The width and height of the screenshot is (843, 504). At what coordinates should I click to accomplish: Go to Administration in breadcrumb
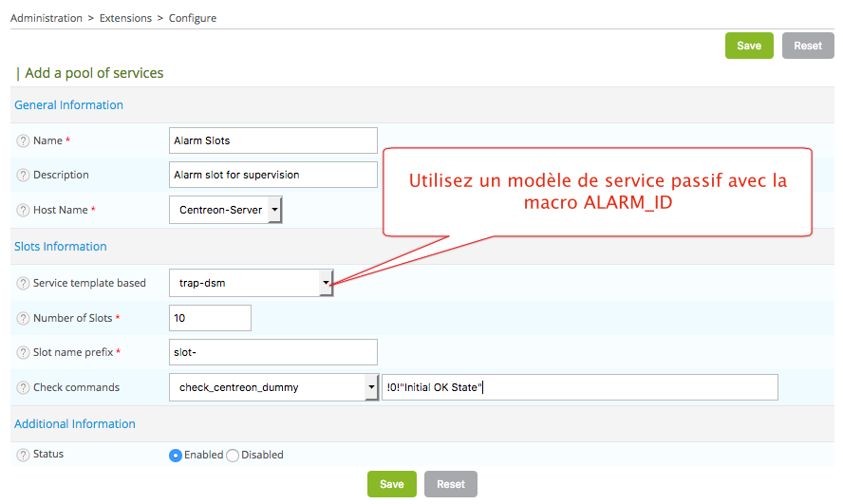click(46, 18)
